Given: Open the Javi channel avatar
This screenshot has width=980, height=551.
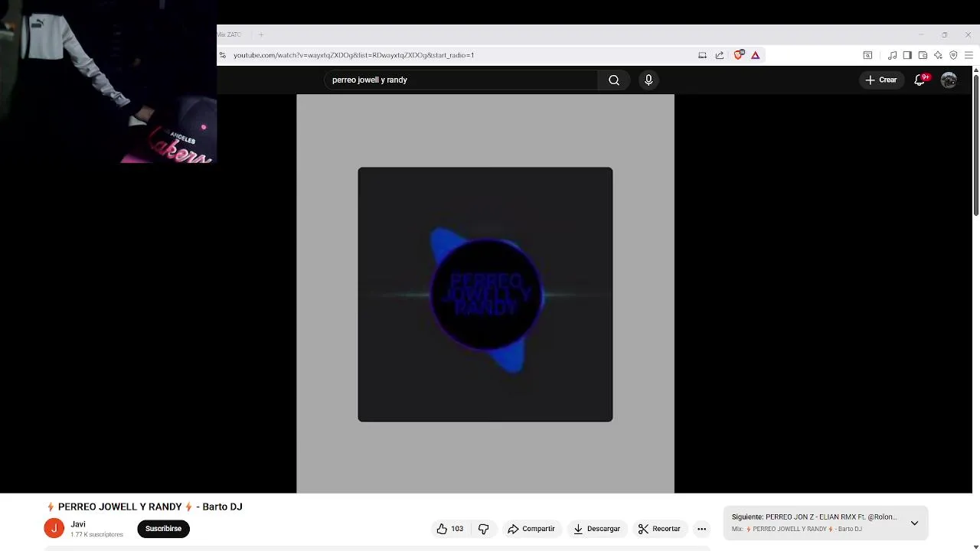Looking at the screenshot, I should (x=54, y=528).
